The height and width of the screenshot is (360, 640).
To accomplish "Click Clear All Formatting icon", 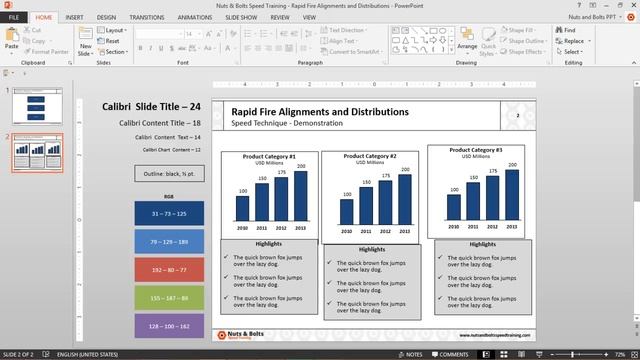I will pos(233,34).
